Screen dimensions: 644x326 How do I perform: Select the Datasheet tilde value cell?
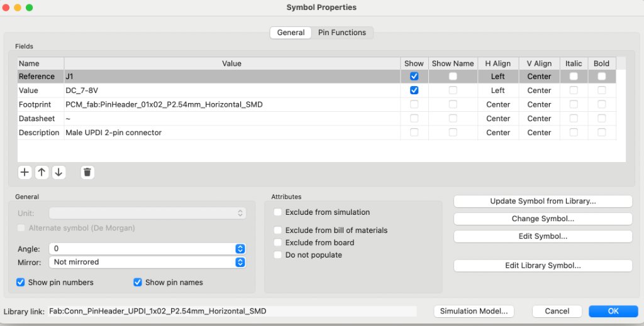tap(232, 118)
